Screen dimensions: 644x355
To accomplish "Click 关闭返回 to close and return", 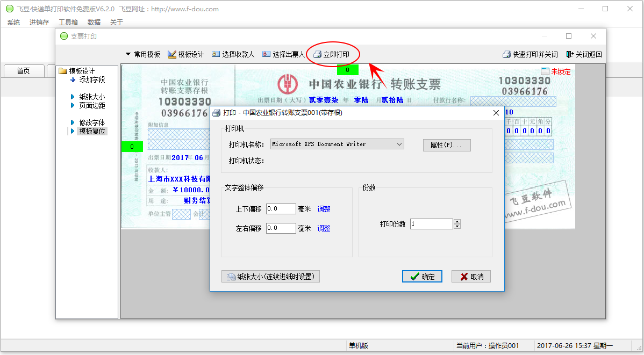I will click(x=584, y=54).
